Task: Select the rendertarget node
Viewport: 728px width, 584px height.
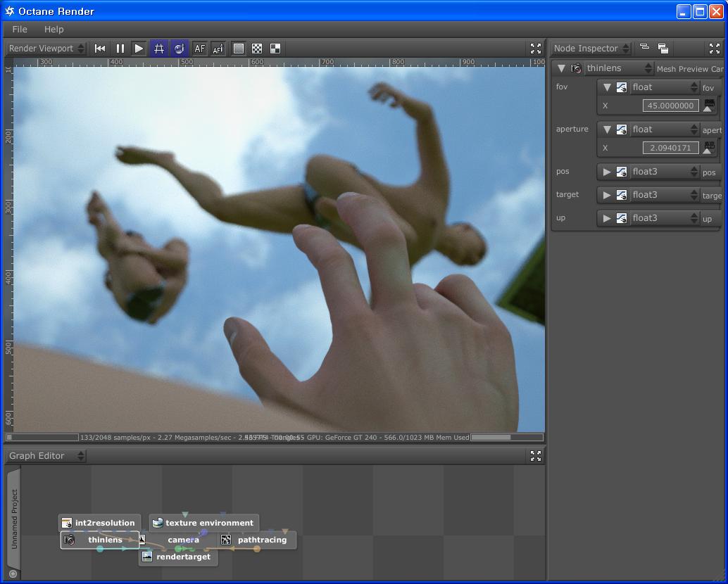Action: point(178,557)
